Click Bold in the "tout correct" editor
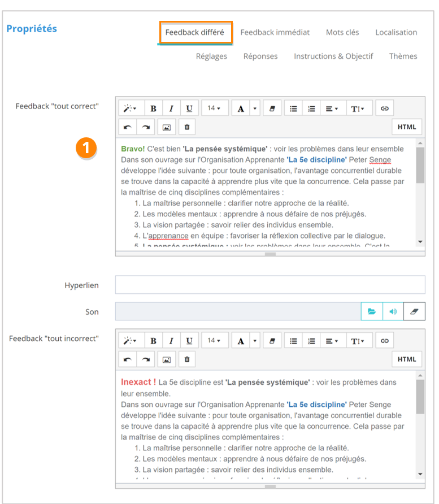The height and width of the screenshot is (504, 439). click(x=153, y=108)
